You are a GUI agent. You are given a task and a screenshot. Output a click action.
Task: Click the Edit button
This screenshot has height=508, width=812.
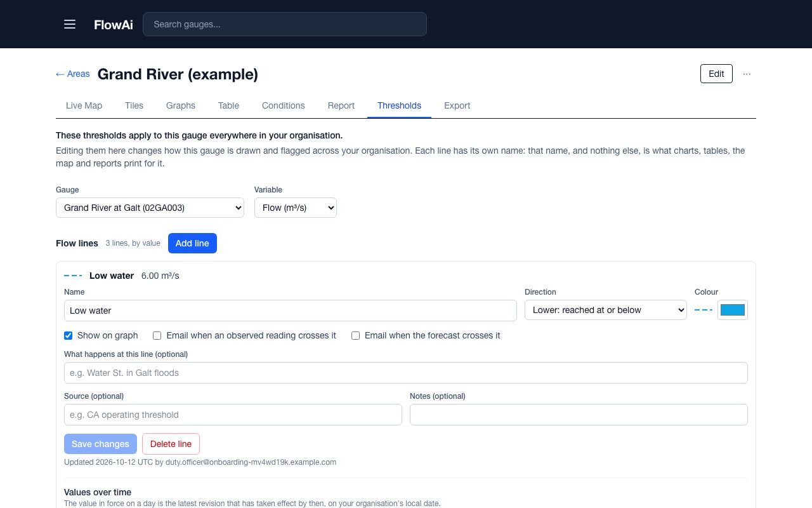(x=716, y=74)
